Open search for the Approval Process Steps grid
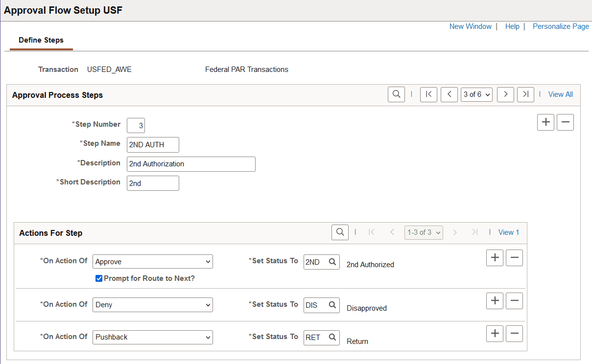592x364 pixels. pos(396,94)
